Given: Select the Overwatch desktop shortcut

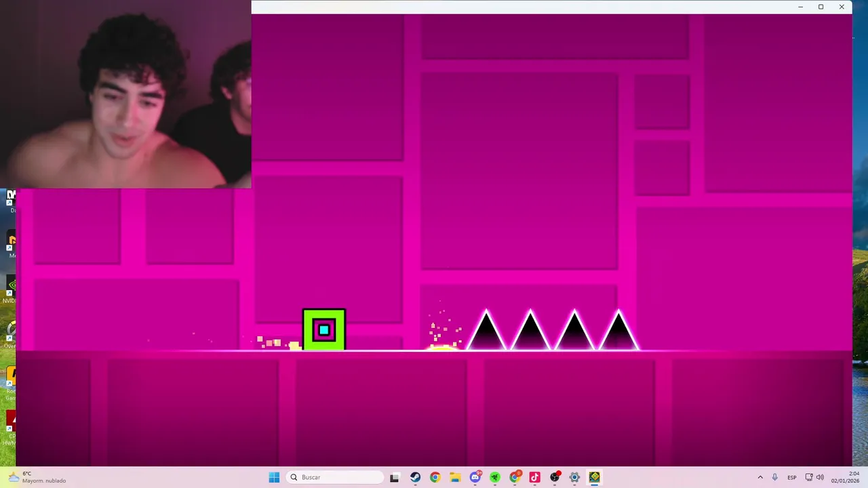Looking at the screenshot, I should tap(9, 333).
